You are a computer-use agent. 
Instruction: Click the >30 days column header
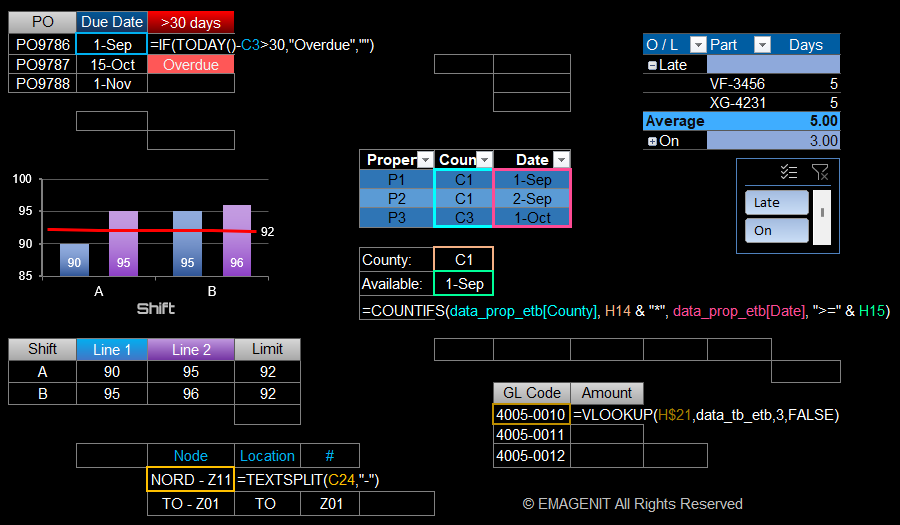(190, 22)
